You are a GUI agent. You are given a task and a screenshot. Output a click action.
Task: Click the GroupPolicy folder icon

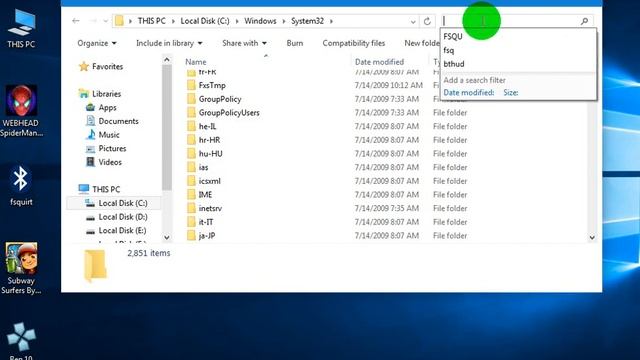tap(191, 99)
